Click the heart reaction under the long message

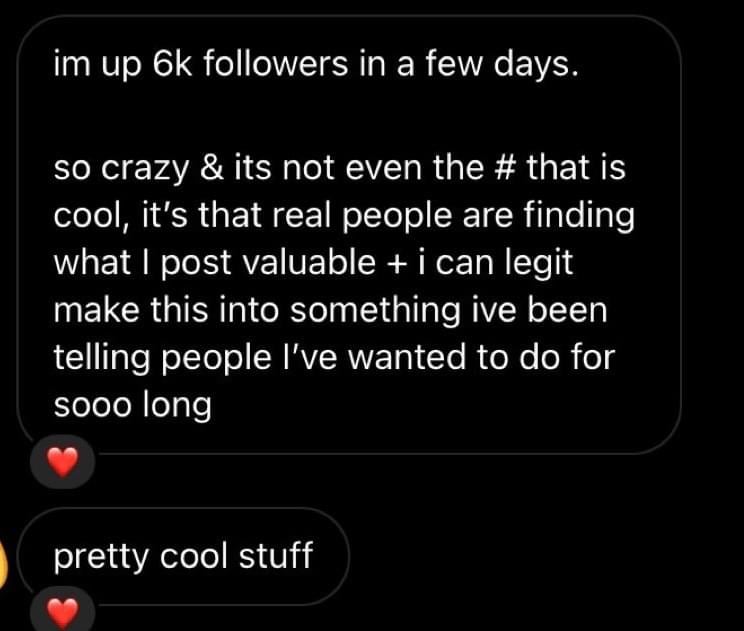(x=63, y=464)
